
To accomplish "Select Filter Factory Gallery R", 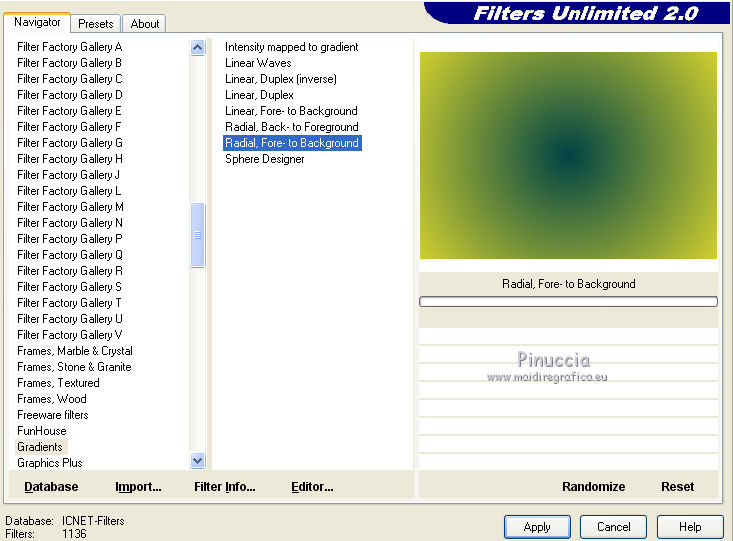I will [x=70, y=271].
